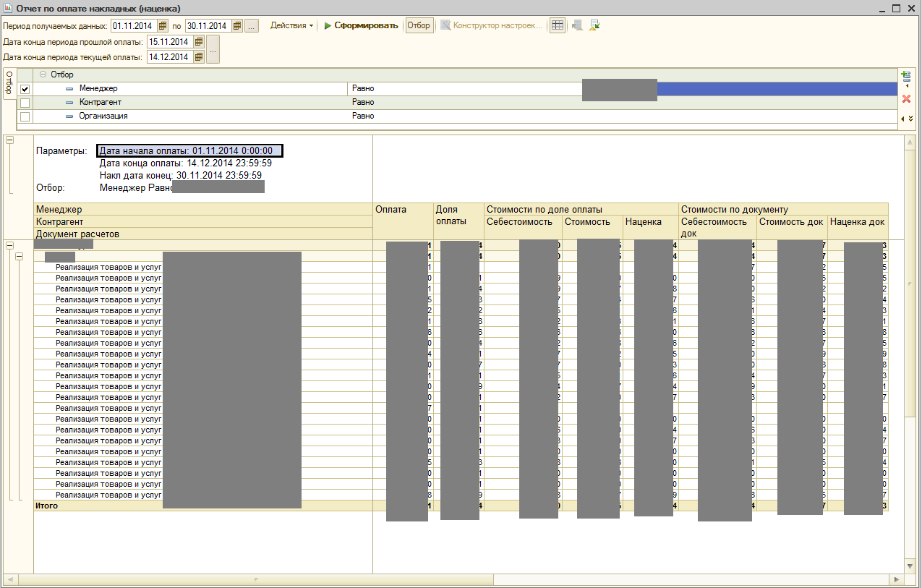Open Конструктор настроек settings builder
Screen dimensions: 922x588
[x=491, y=25]
